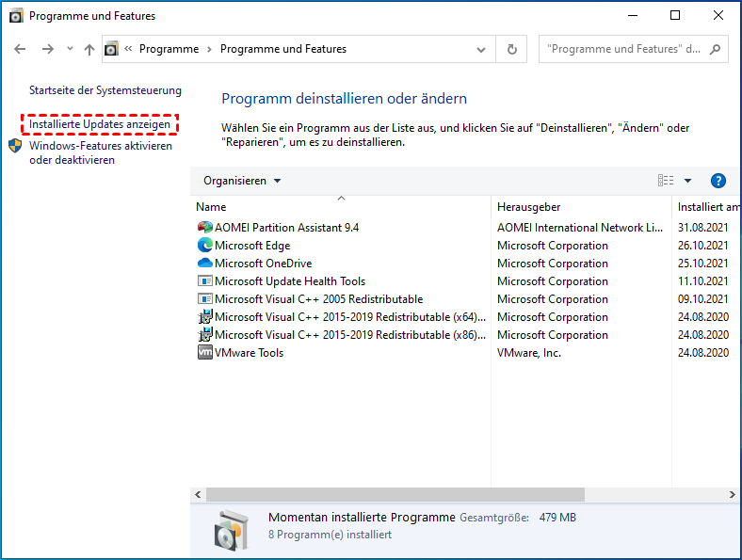
Task: Click Programme und Features breadcrumb
Action: (283, 49)
